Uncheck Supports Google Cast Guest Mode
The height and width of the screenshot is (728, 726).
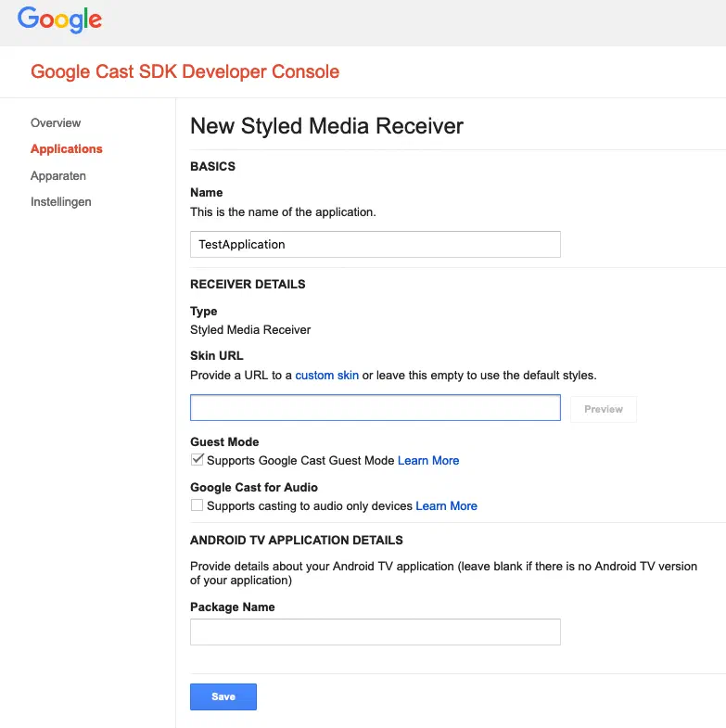pos(197,460)
